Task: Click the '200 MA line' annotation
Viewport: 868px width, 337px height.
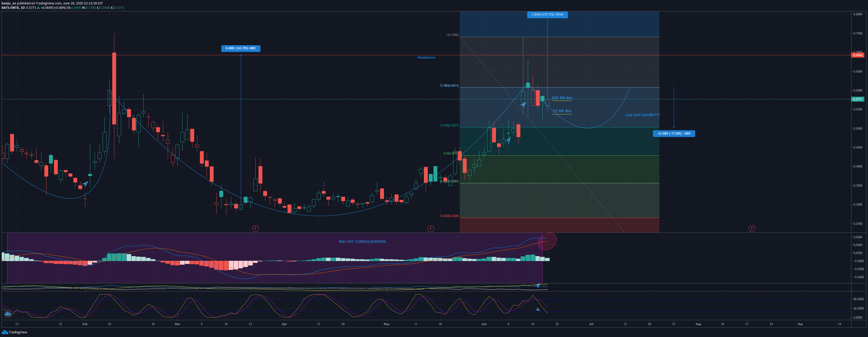Action: pyautogui.click(x=562, y=98)
